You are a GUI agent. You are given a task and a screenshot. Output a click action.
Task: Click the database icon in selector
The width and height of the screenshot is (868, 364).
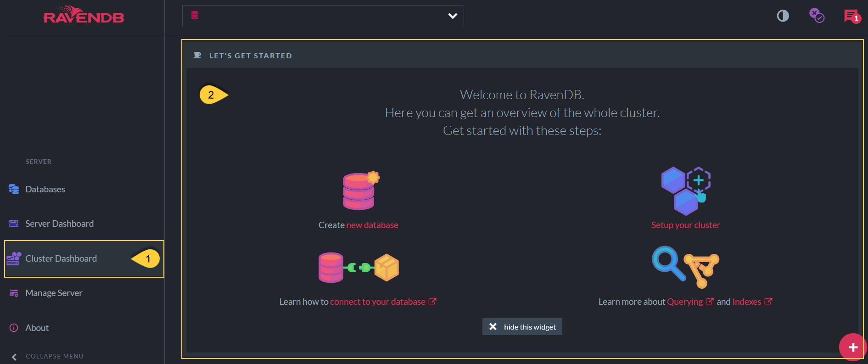[195, 15]
